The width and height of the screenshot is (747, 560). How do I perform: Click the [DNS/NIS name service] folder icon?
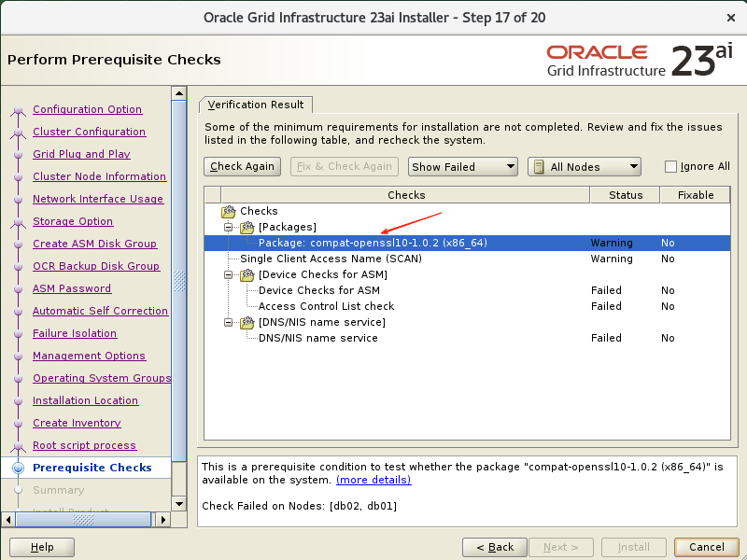[247, 322]
